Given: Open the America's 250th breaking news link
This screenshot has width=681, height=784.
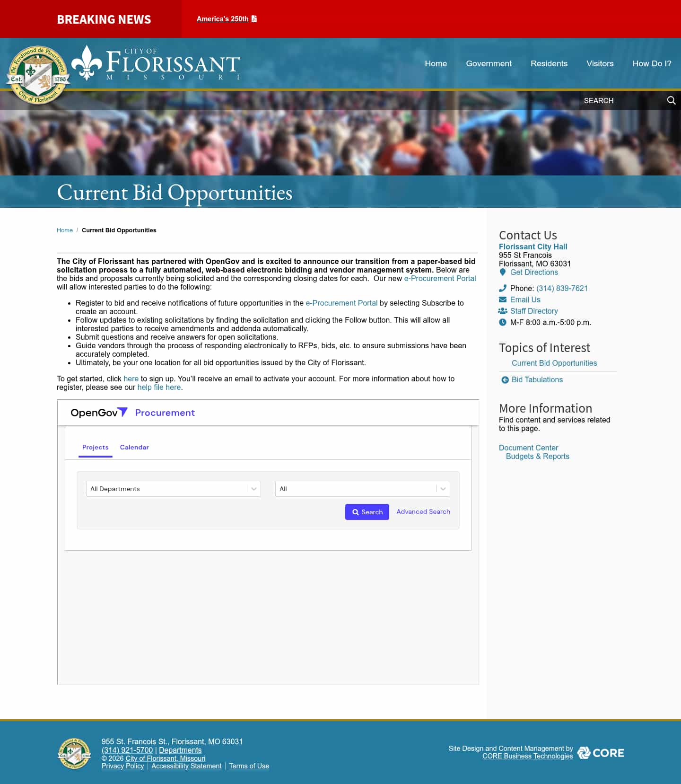Looking at the screenshot, I should point(222,19).
